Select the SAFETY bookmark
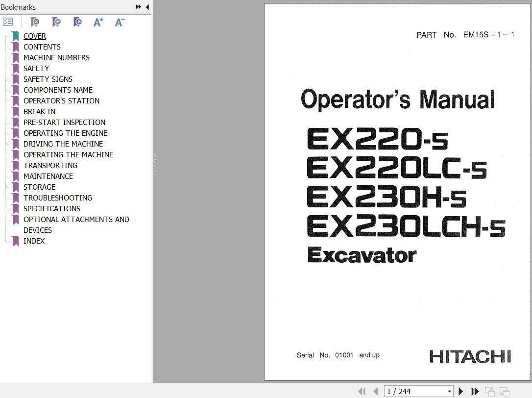 [36, 69]
